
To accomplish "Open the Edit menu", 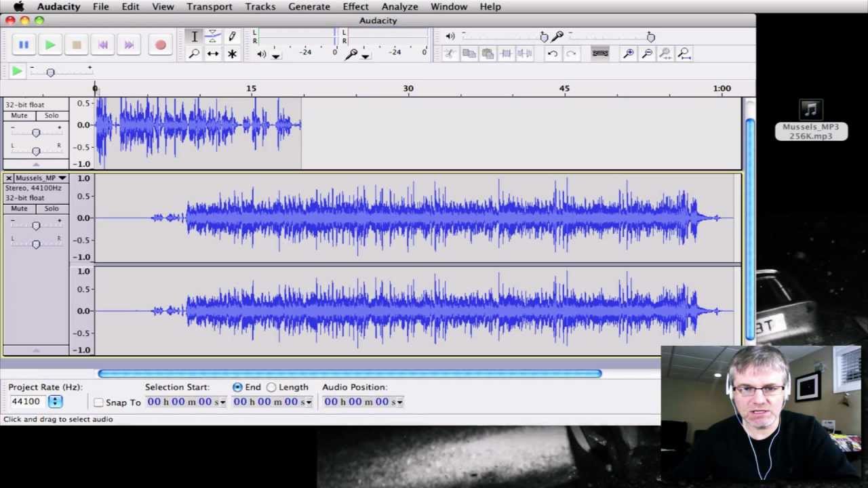I will pyautogui.click(x=130, y=7).
